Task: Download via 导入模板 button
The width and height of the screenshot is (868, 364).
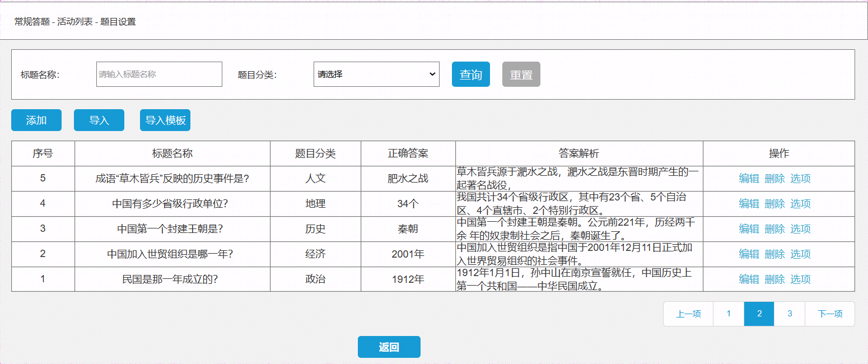Action: pyautogui.click(x=165, y=120)
